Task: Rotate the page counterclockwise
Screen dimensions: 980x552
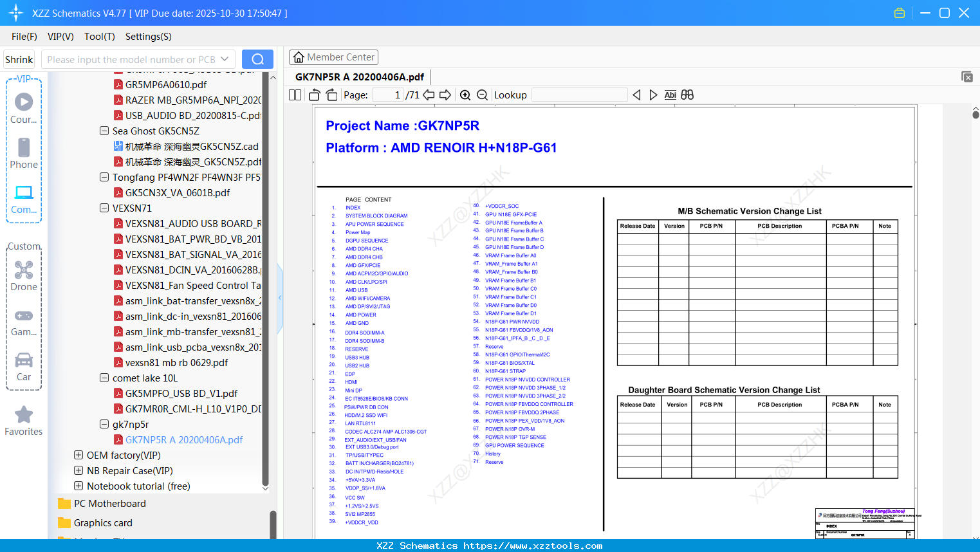Action: [x=315, y=95]
